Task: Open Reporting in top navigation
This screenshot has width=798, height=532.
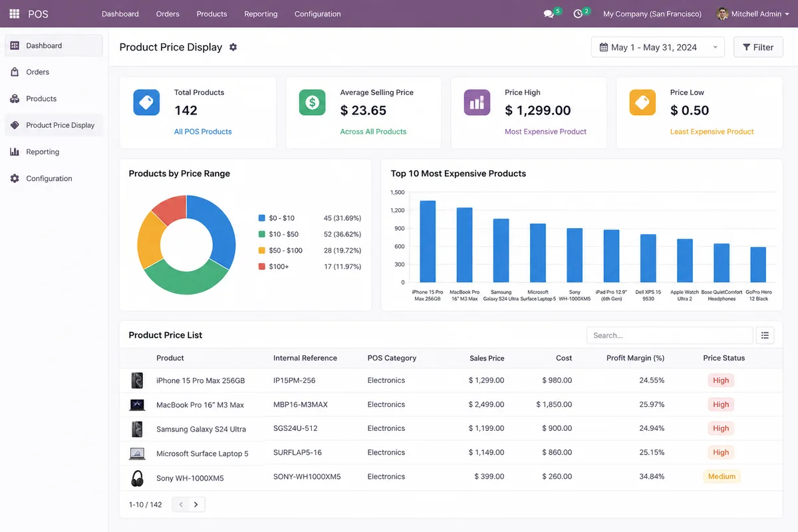Action: point(261,14)
